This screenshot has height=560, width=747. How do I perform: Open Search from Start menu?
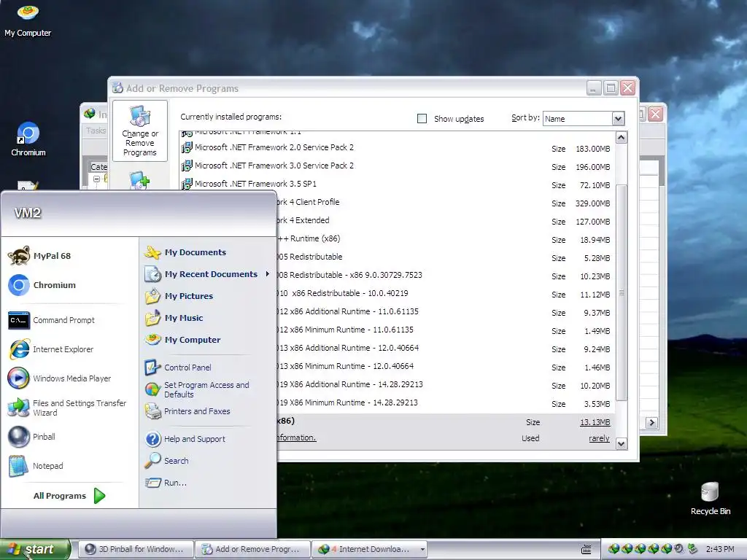167,461
